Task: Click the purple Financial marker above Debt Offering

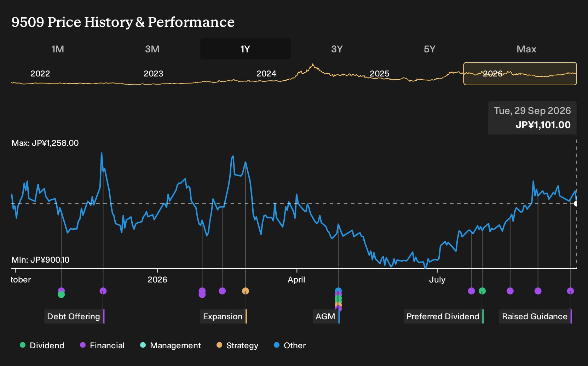Action: [103, 291]
